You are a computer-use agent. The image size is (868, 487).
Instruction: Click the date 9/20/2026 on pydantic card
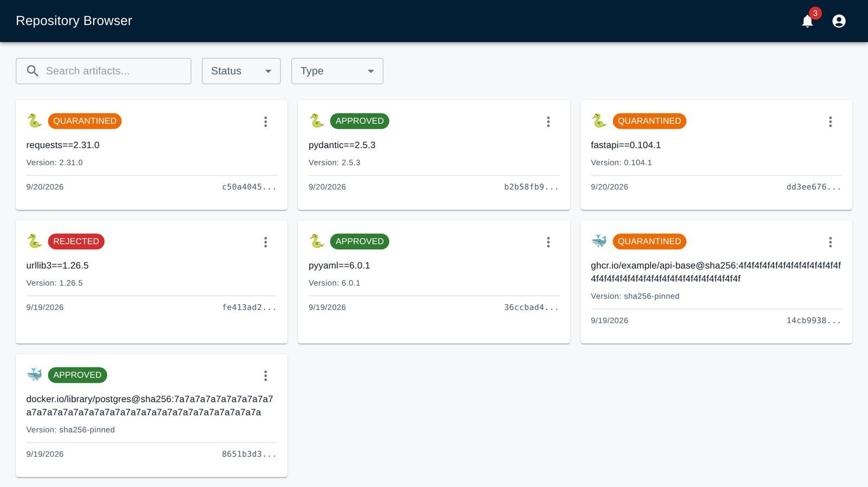pyautogui.click(x=327, y=187)
